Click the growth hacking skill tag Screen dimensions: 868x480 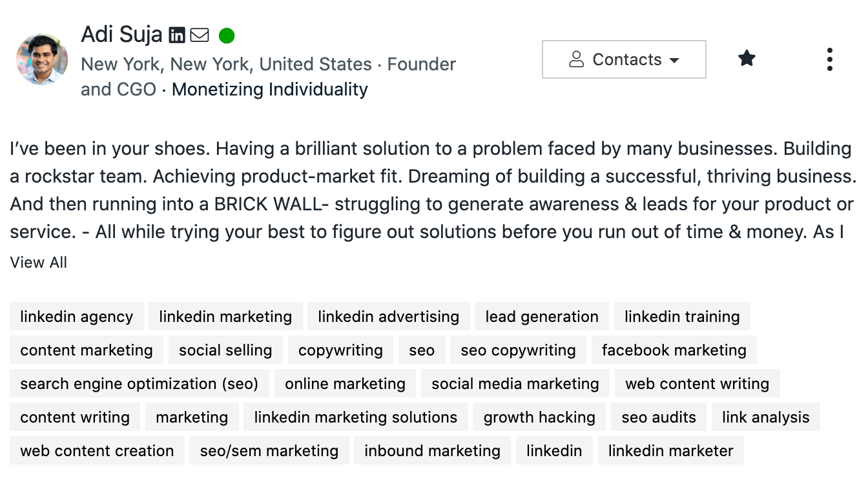pos(539,417)
